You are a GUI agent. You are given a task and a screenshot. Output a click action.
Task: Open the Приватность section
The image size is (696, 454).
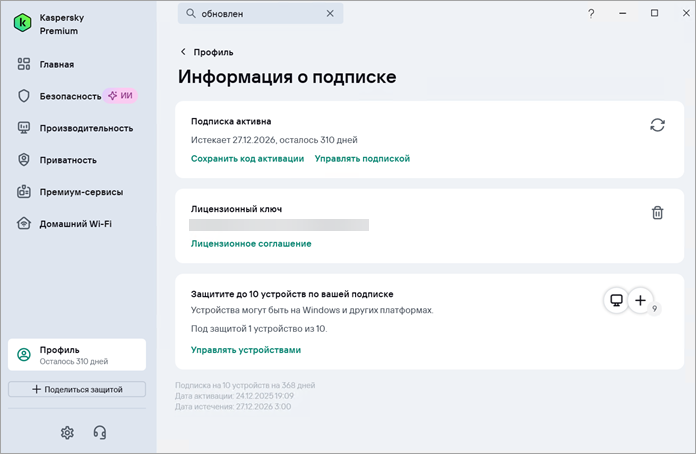tap(68, 160)
